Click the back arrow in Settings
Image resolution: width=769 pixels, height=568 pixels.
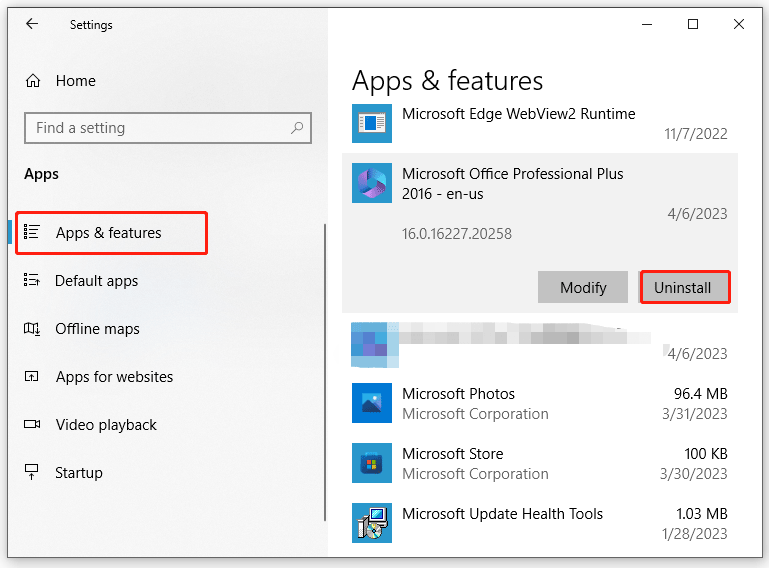[32, 24]
